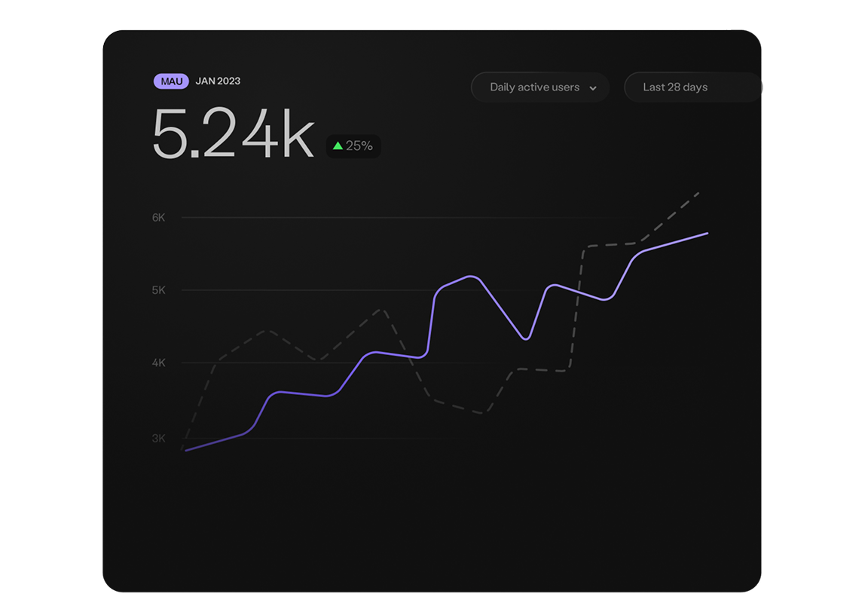Screen dimensions: 868x609
Task: Click the green upward triangle icon
Action: 338,145
